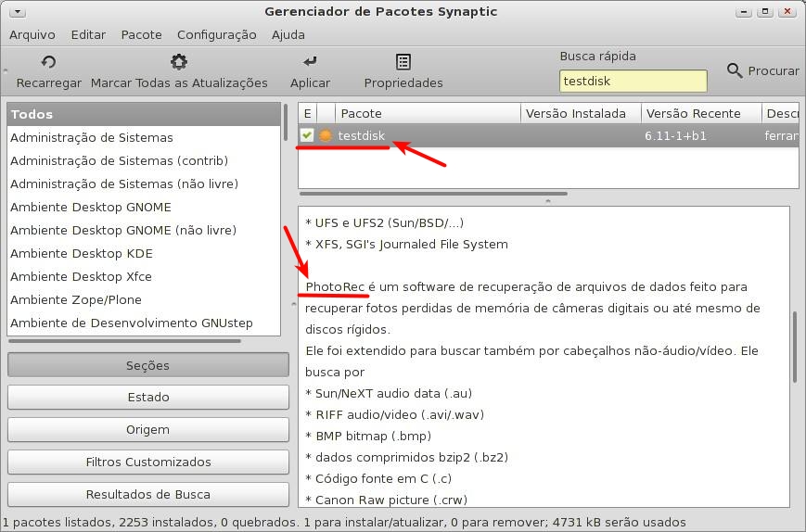Click the Resultados de Busca button
This screenshot has height=532, width=806.
[148, 494]
